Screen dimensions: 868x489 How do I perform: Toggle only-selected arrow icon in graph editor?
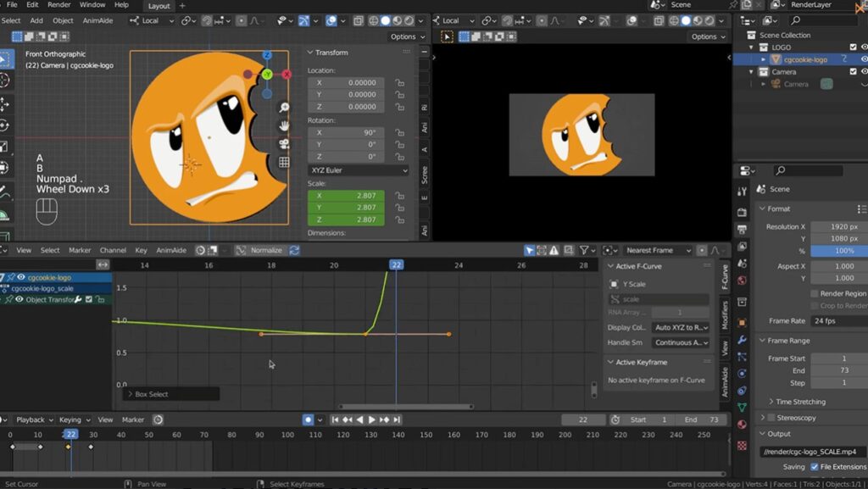tap(529, 251)
